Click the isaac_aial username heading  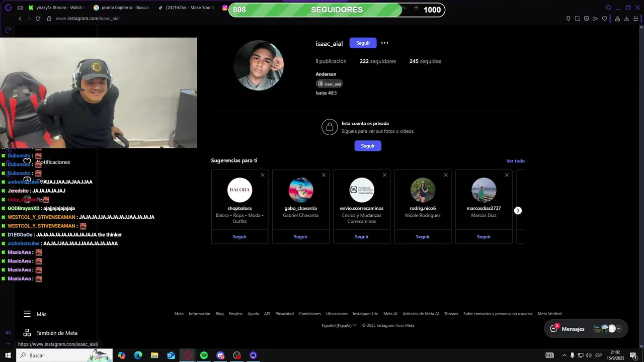329,44
